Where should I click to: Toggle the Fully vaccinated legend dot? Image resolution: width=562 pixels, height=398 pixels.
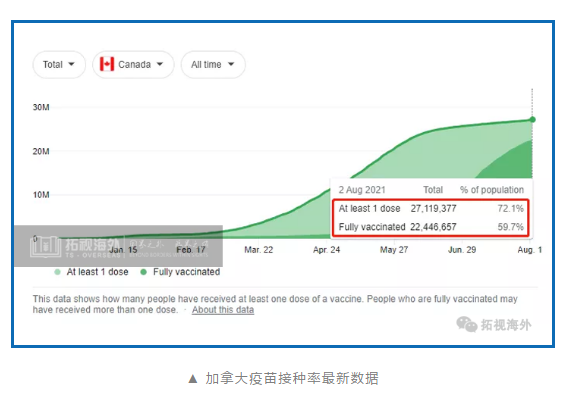pos(144,272)
